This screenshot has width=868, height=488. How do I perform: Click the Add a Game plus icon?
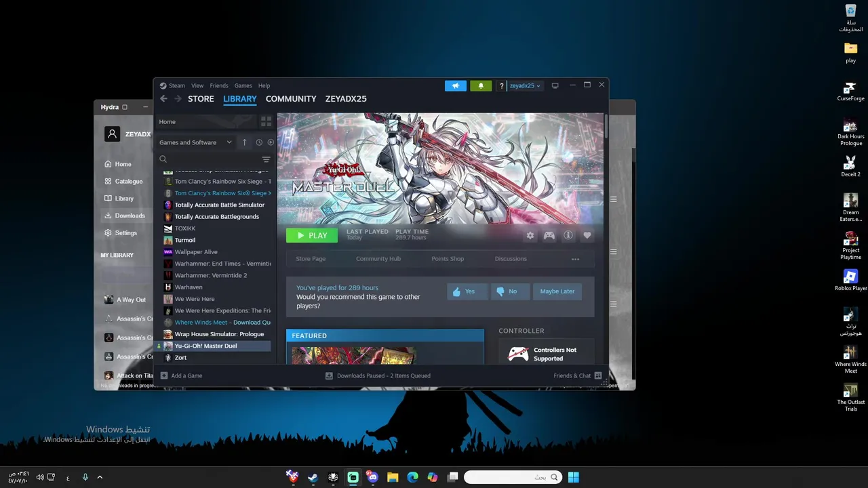click(x=164, y=375)
